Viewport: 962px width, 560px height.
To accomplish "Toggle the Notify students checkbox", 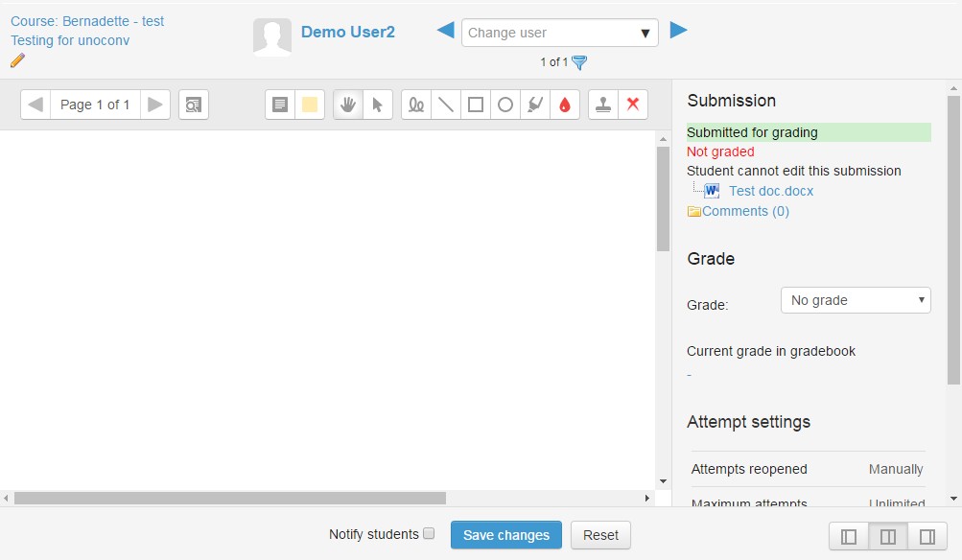I will pyautogui.click(x=429, y=534).
